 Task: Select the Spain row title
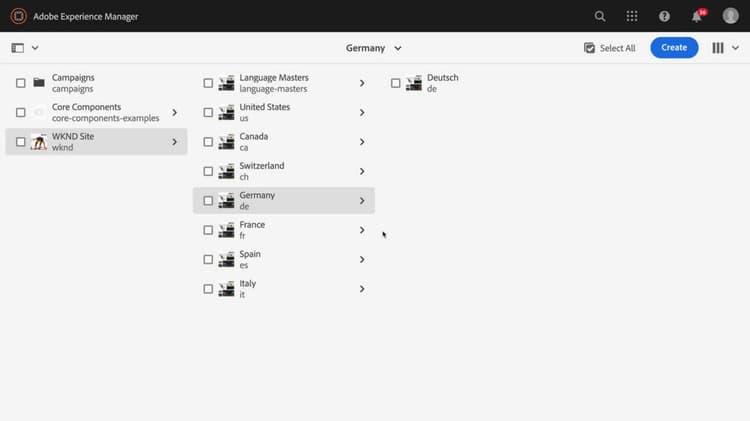pos(250,254)
